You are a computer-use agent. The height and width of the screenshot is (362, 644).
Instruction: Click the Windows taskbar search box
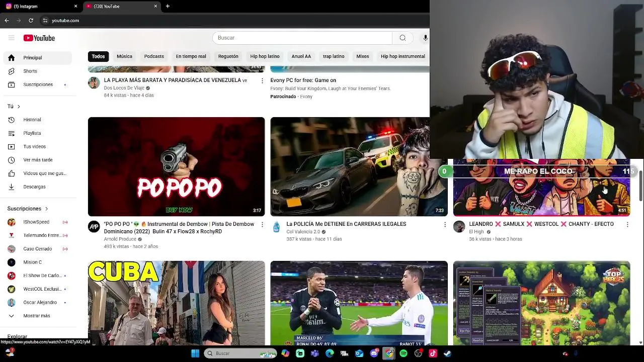point(240,353)
